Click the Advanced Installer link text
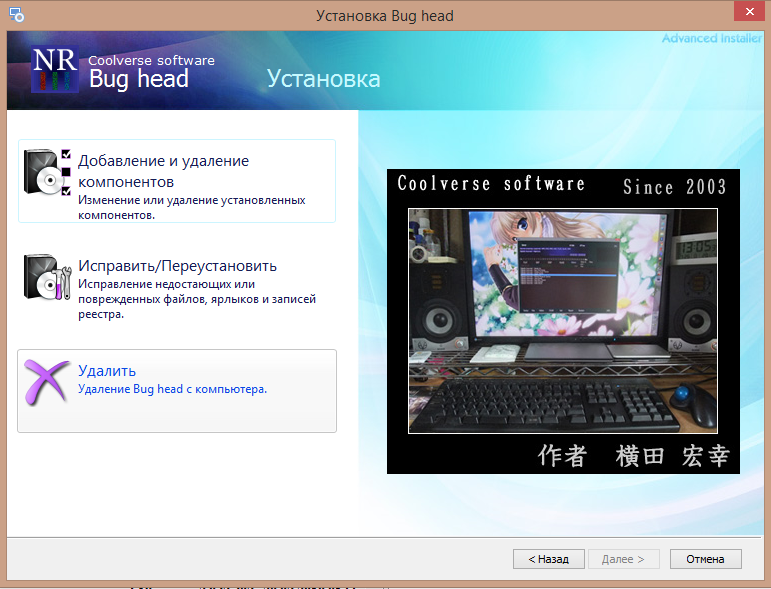Viewport: 771px width, 589px height. click(711, 38)
